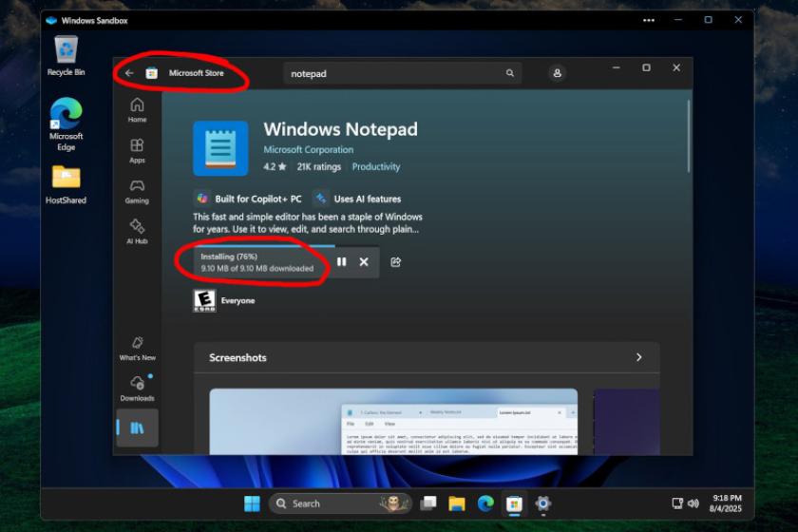Click Microsoft Store taskbar icon
The height and width of the screenshot is (532, 798).
(514, 503)
